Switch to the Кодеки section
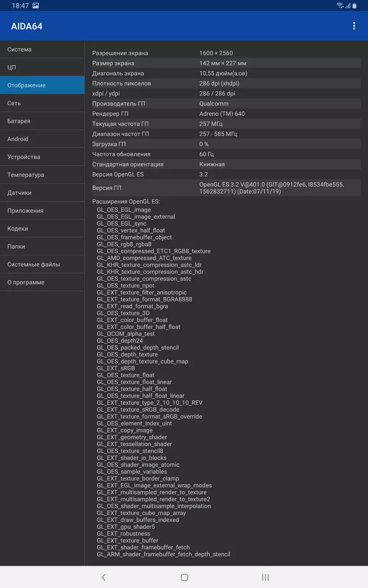Screen dimensions: 368x588 point(42,229)
